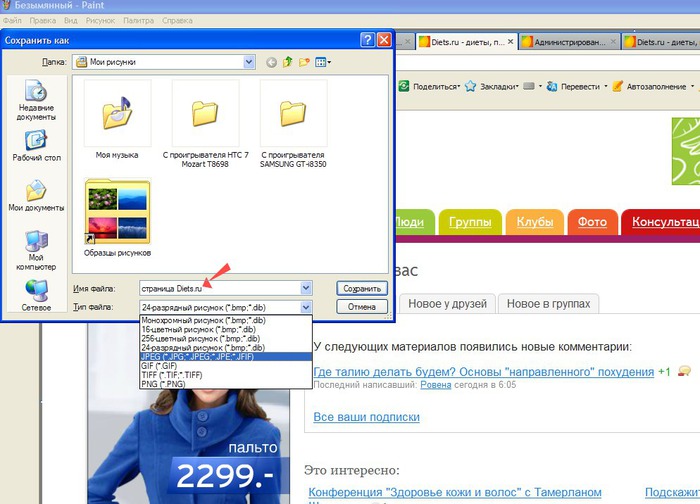This screenshot has width=700, height=504.
Task: Create a new folder icon
Action: coord(305,62)
